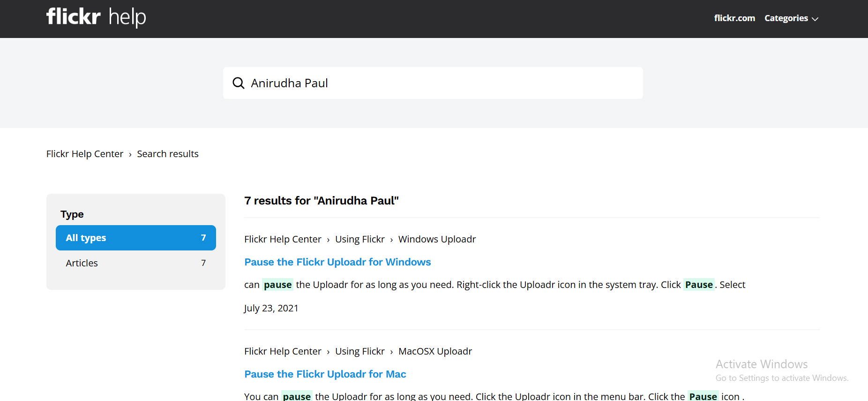Screen dimensions: 868x401
Task: Select the All types filter
Action: pyautogui.click(x=135, y=238)
